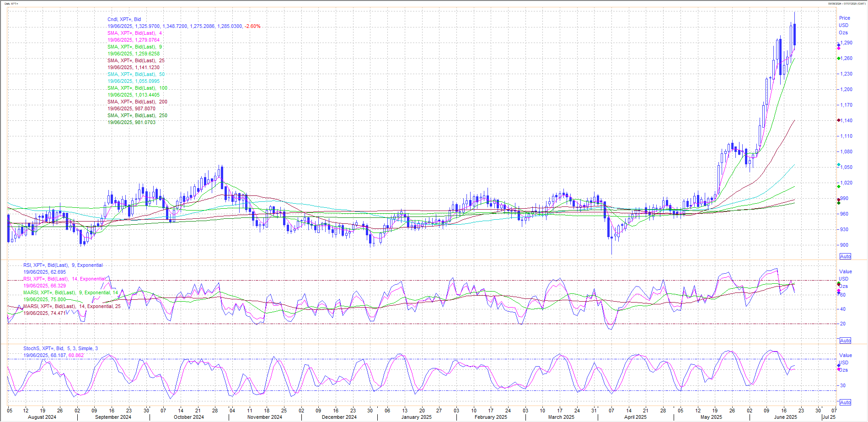The width and height of the screenshot is (868, 422).
Task: Click the 'April 2025' month label
Action: pos(636,417)
